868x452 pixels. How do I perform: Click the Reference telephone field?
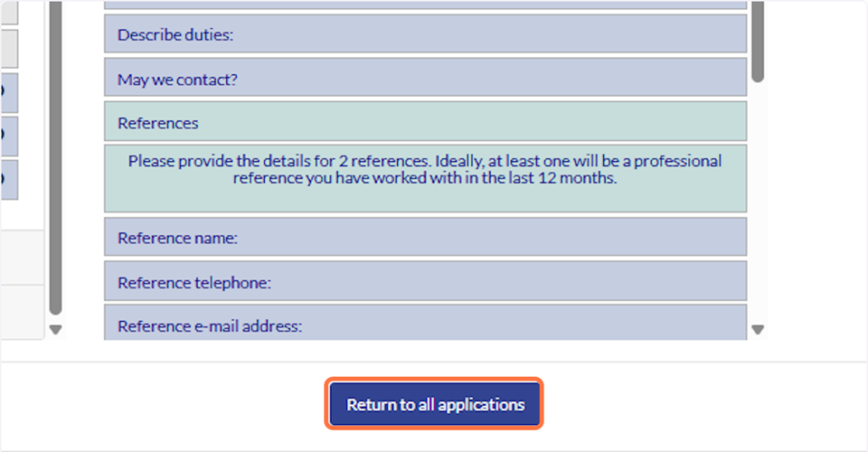coord(425,282)
